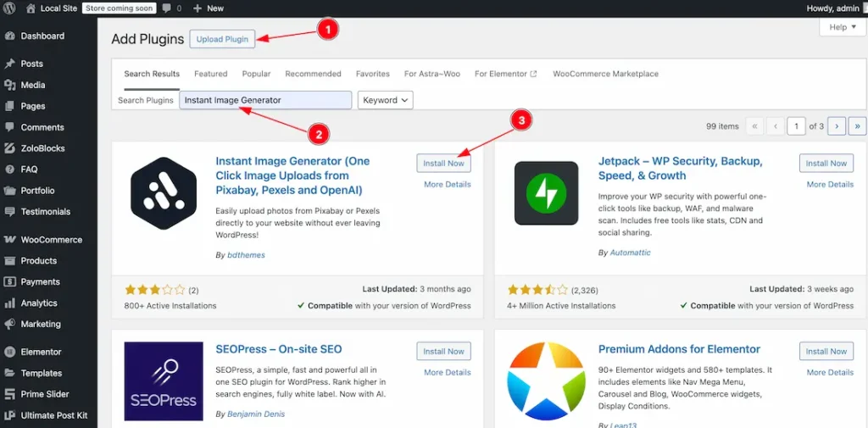This screenshot has height=428, width=868.
Task: Click the Prime Slider icon in sidebar
Action: click(9, 394)
